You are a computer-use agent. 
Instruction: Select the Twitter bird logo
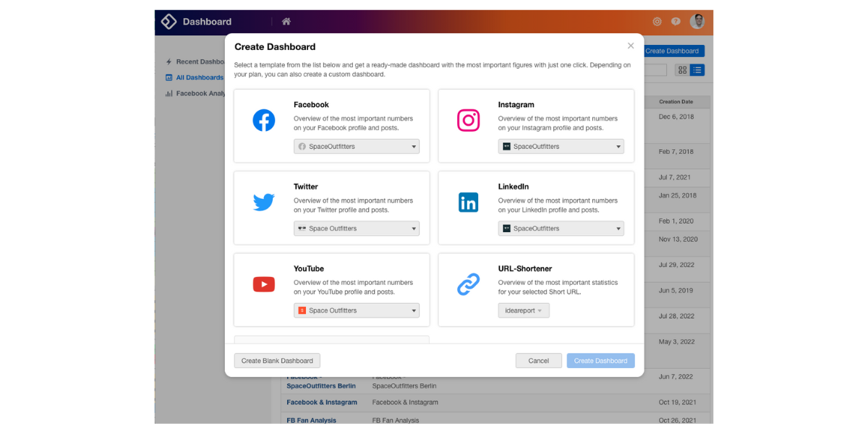(264, 203)
